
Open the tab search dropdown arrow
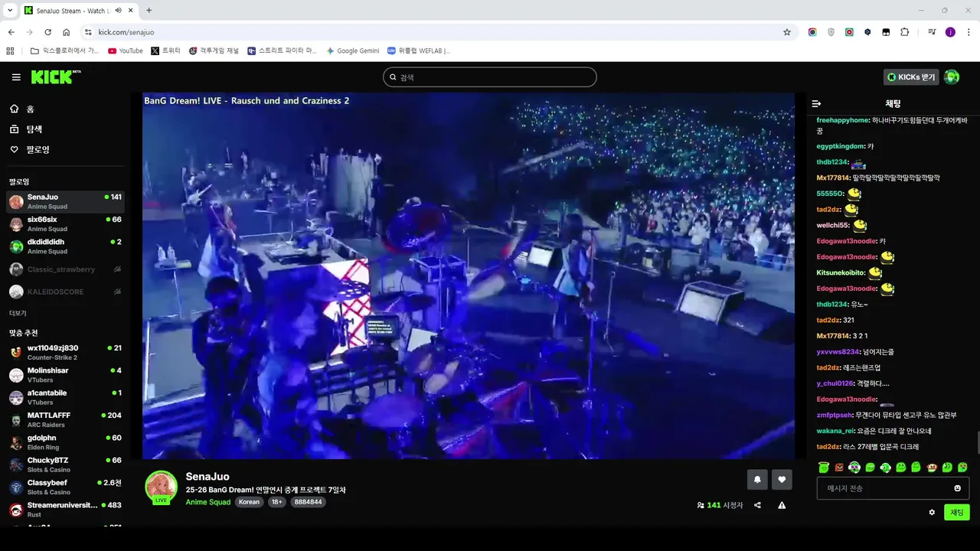pos(10,10)
